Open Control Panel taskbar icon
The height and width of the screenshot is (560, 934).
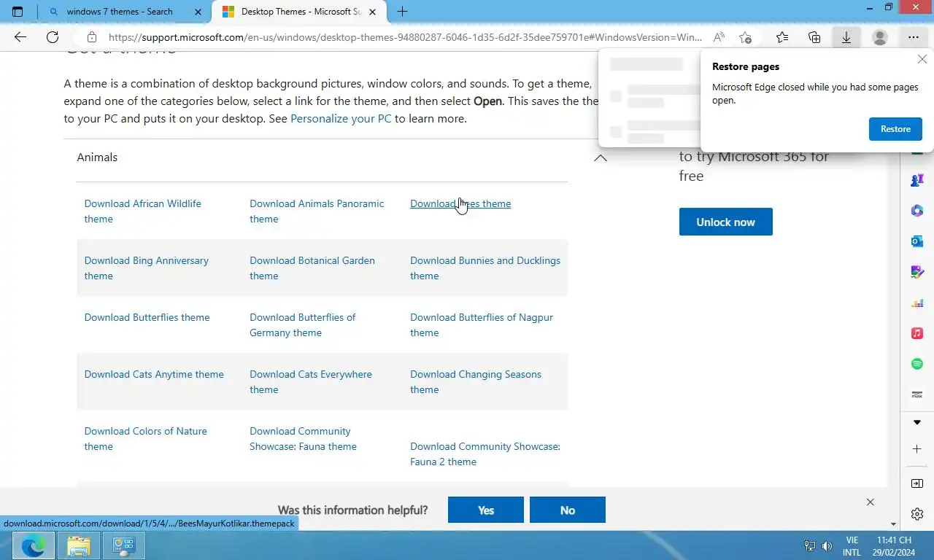(x=124, y=545)
